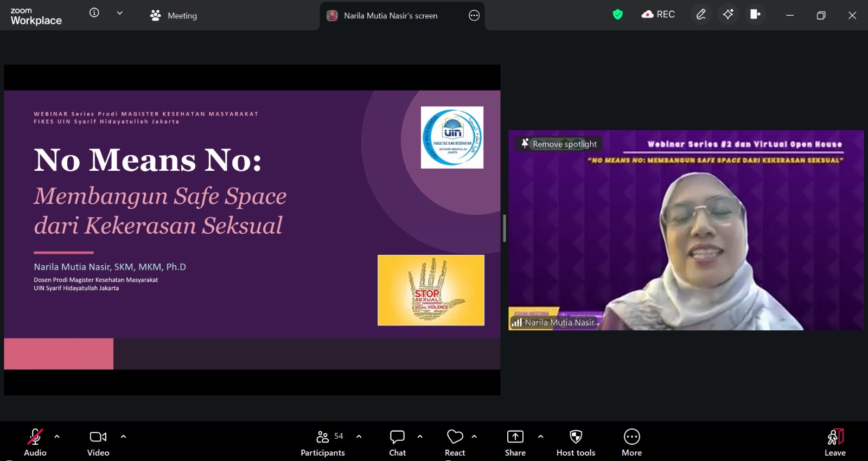Expand the chevron next to meeting info
This screenshot has width=868, height=461.
point(120,12)
